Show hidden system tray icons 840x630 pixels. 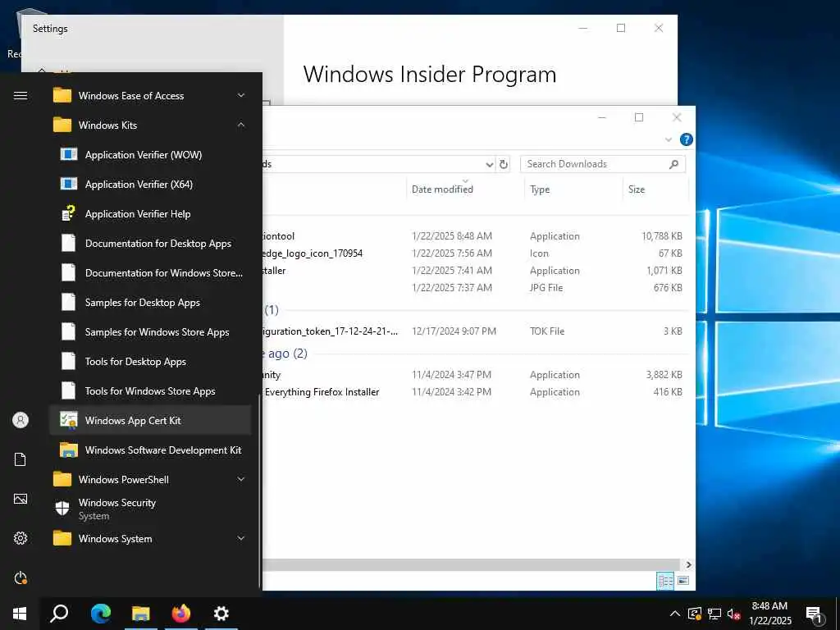pos(675,614)
